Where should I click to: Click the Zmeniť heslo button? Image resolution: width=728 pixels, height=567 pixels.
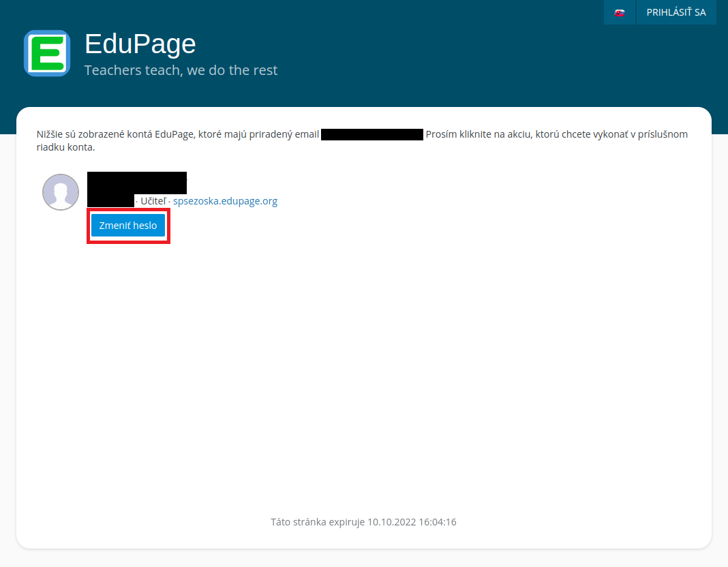tap(128, 226)
